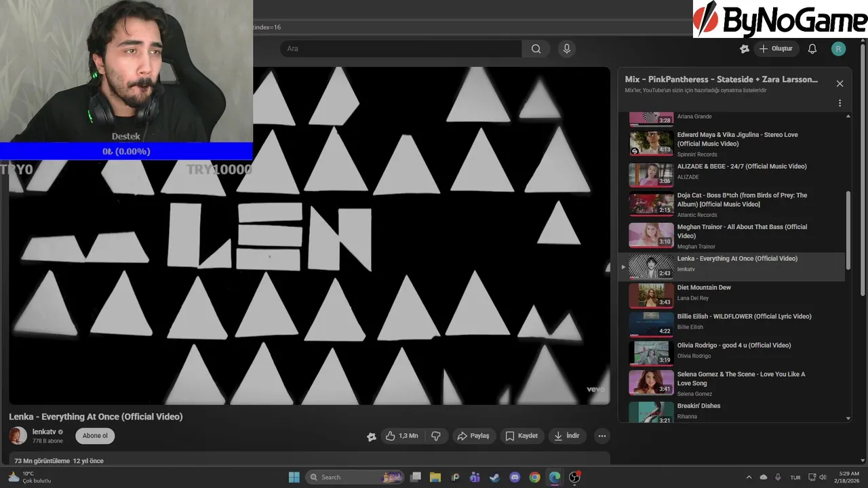This screenshot has width=868, height=488.
Task: Open File Explorer from the taskbar
Action: click(435, 477)
